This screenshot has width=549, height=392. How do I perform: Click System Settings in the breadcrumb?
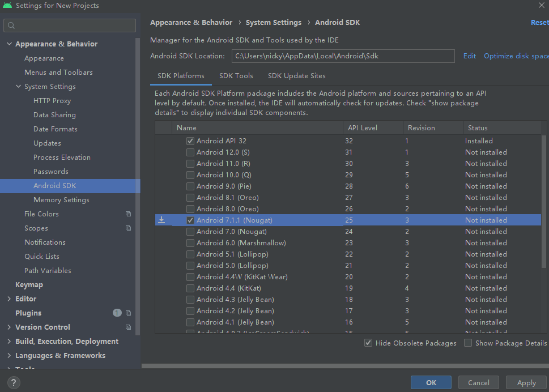tap(274, 23)
